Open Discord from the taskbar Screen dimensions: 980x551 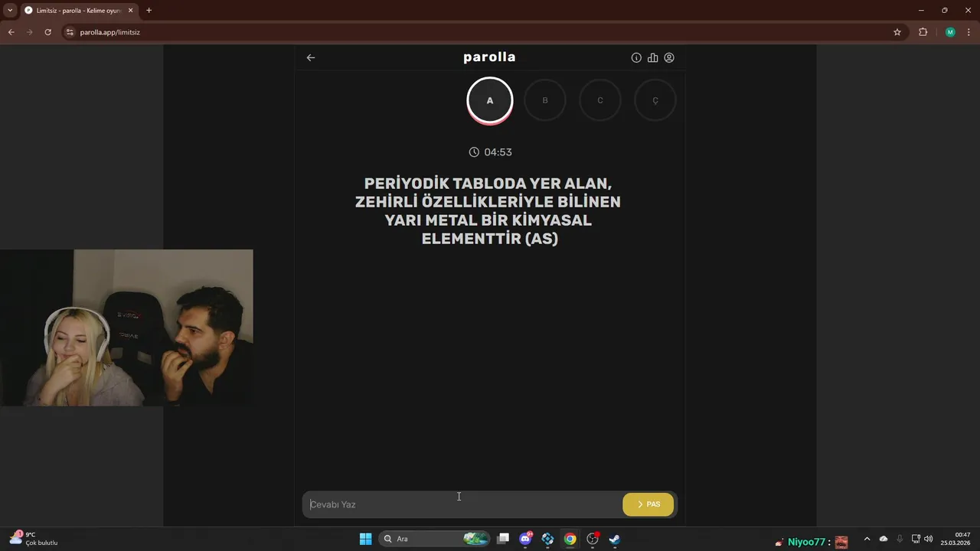click(525, 539)
